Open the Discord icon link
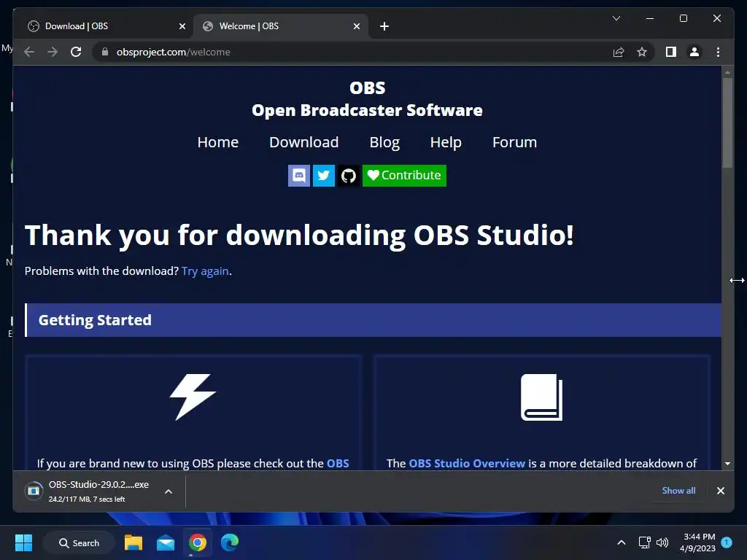Screen dimensions: 747x560 click(298, 176)
